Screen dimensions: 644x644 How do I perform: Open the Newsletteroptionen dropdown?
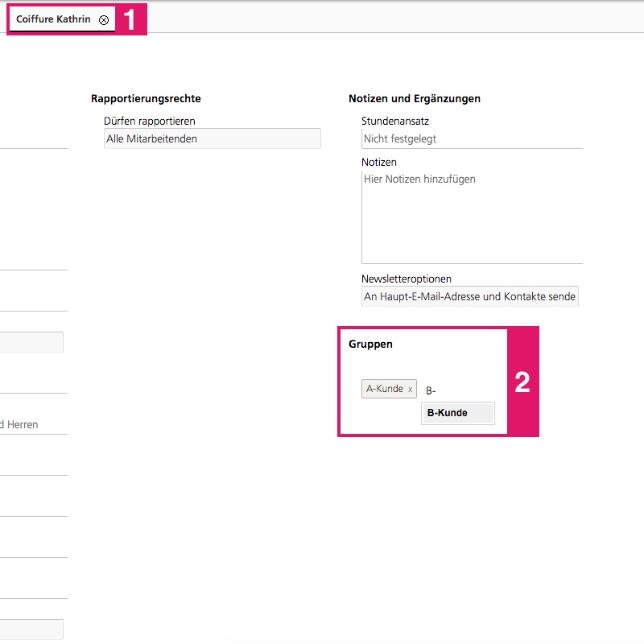[470, 296]
